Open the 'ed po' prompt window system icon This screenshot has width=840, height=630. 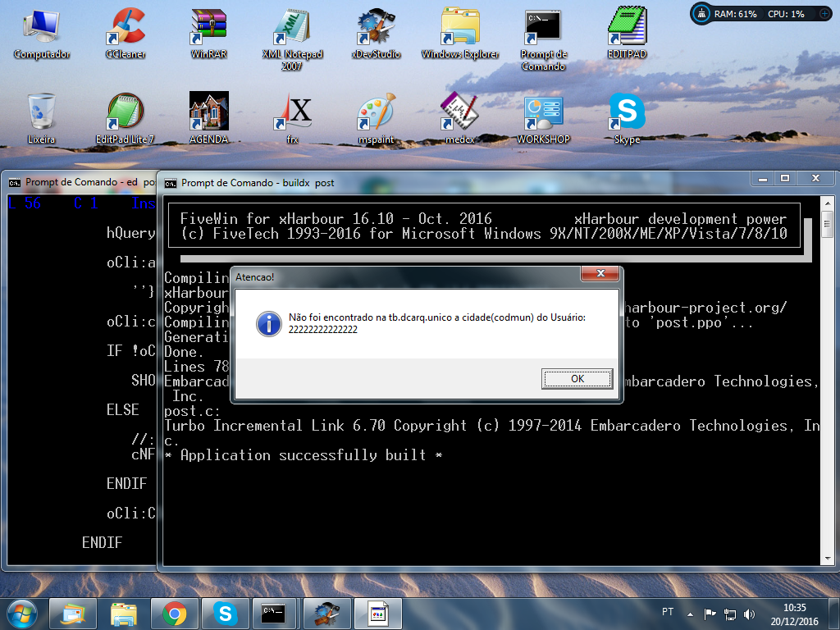[x=15, y=183]
